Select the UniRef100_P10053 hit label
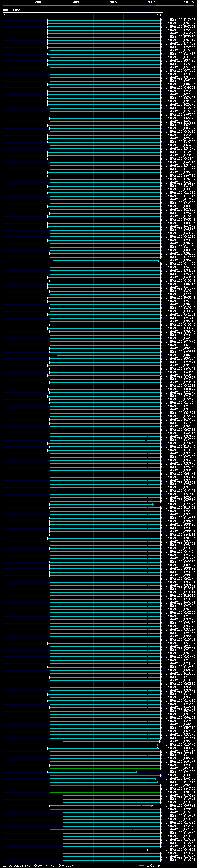 click(x=180, y=419)
